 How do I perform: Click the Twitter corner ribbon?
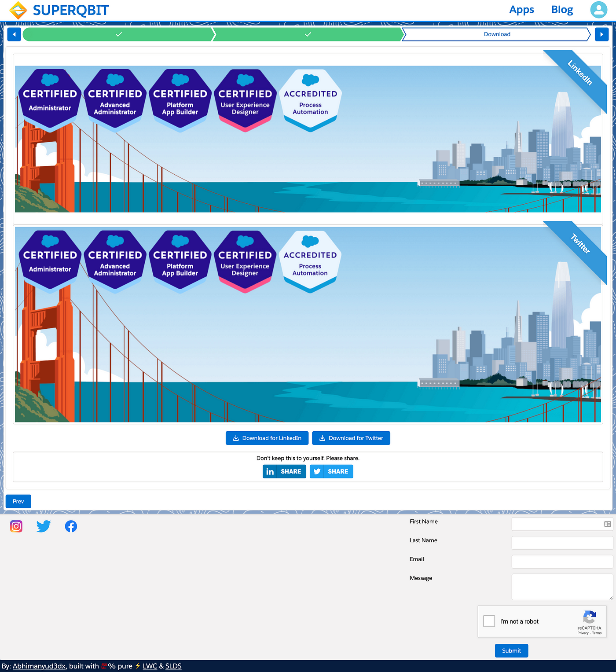pos(580,243)
